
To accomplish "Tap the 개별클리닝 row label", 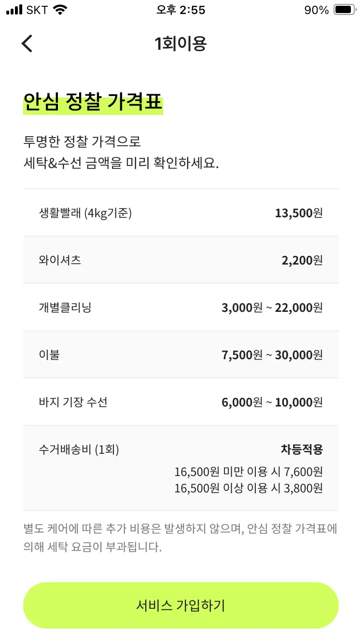I will coord(65,308).
